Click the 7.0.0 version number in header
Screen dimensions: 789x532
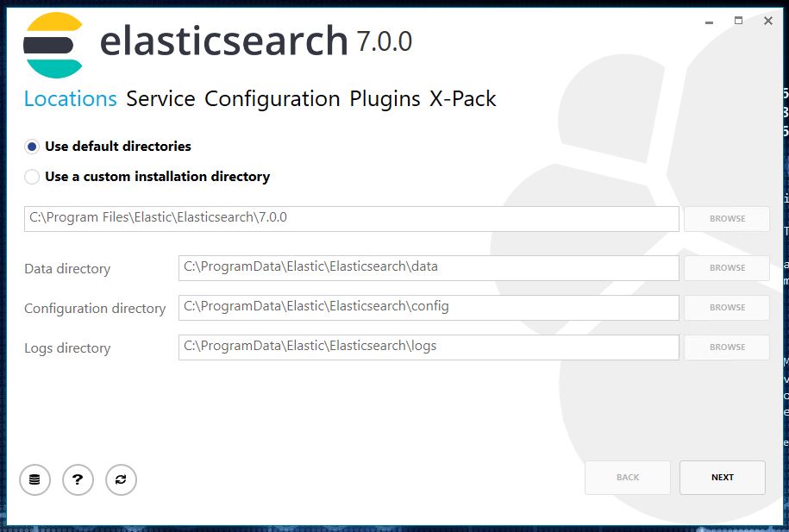385,41
